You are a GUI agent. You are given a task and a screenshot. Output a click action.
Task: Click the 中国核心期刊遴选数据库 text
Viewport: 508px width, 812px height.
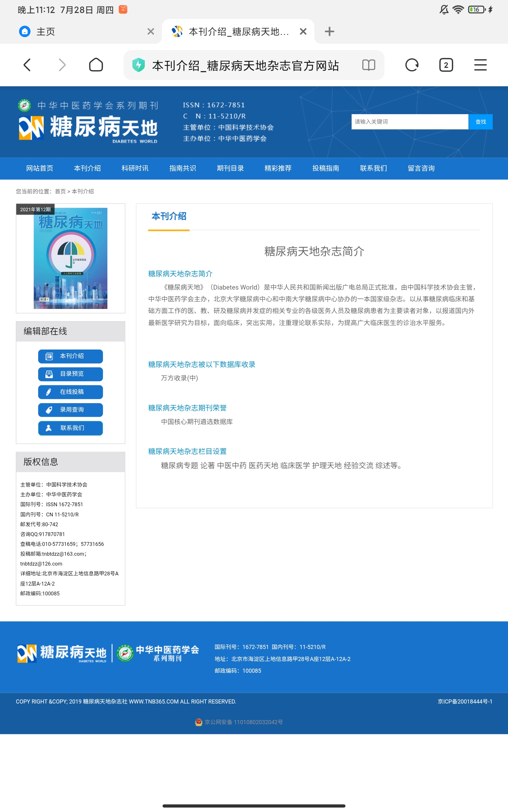(x=197, y=422)
